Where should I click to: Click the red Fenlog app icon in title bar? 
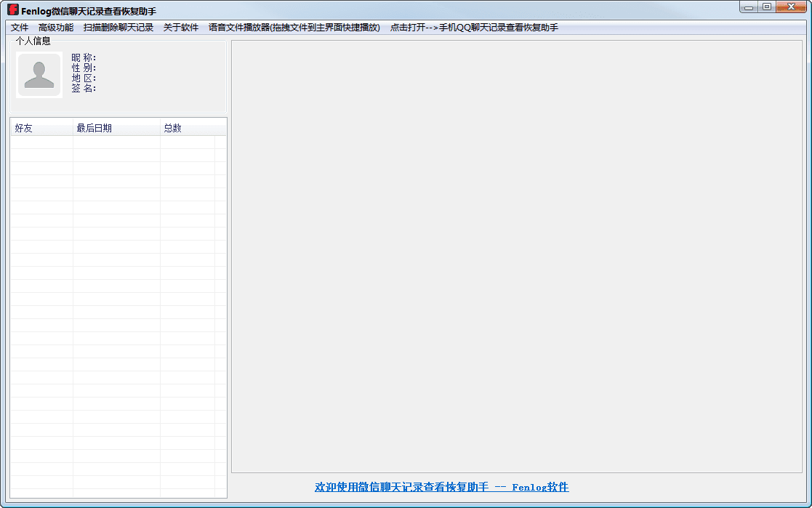tap(12, 11)
